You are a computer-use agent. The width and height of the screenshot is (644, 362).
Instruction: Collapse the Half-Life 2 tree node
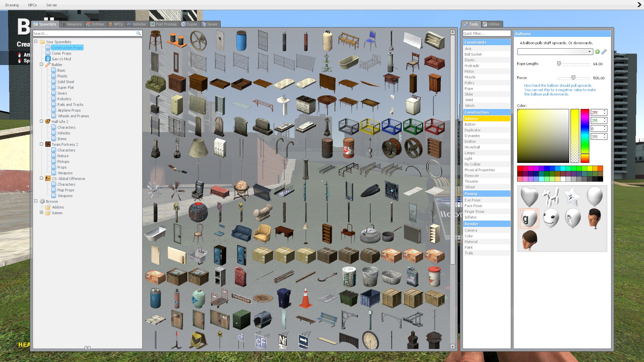[41, 121]
